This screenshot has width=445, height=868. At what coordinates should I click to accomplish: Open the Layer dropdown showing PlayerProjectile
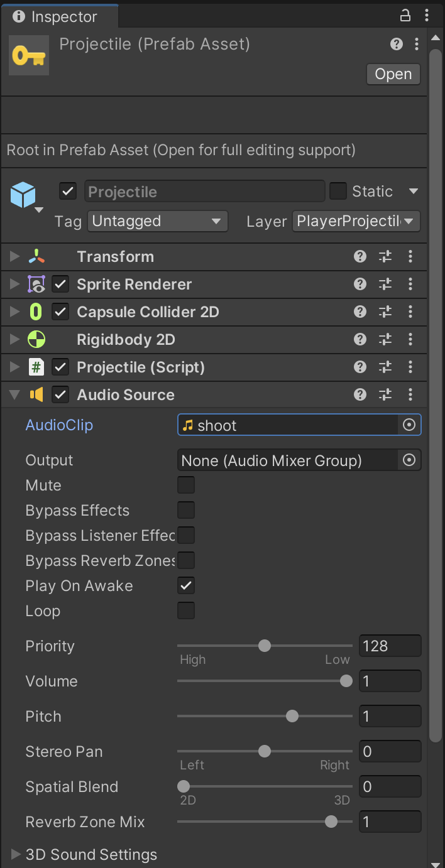tap(356, 221)
